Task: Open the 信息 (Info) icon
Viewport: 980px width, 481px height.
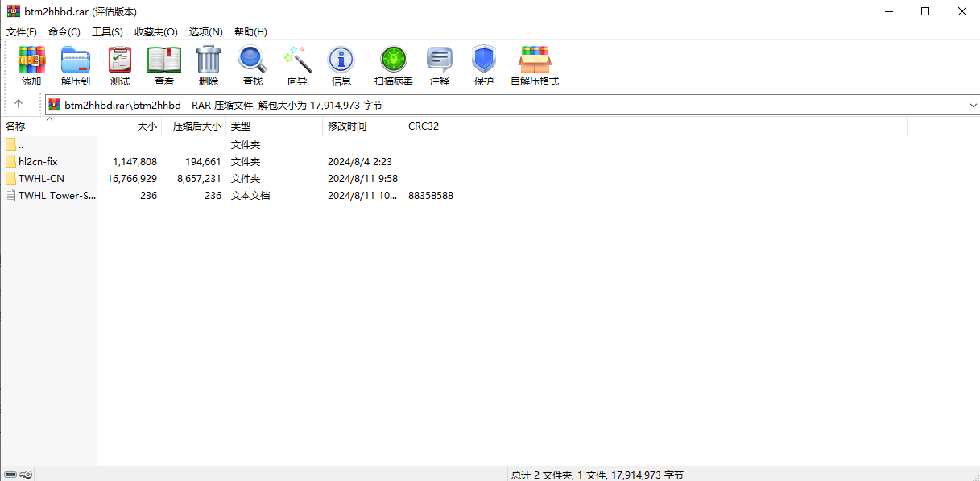Action: 341,60
